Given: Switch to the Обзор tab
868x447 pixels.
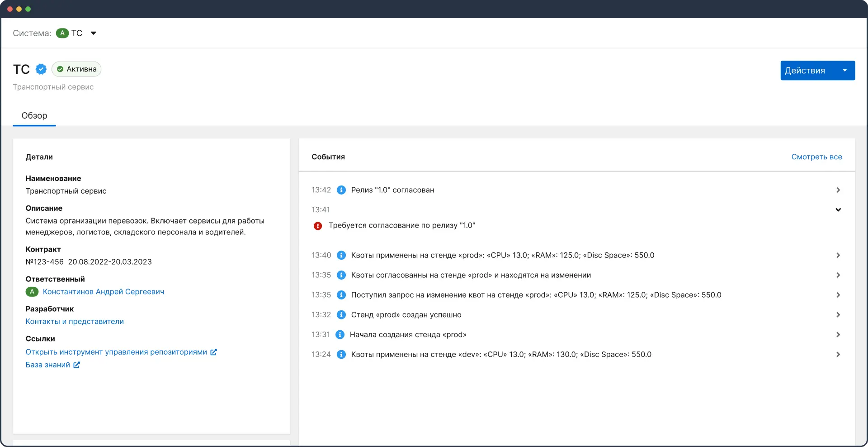Looking at the screenshot, I should point(34,116).
